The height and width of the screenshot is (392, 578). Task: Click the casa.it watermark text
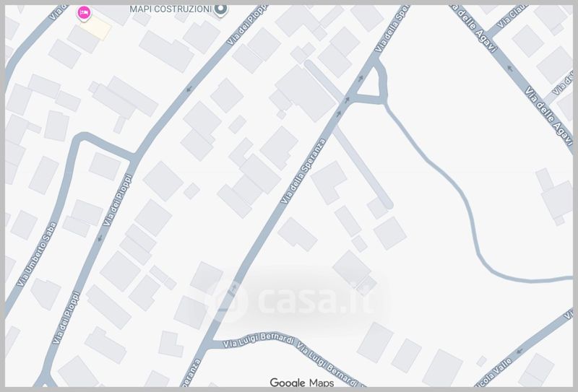[x=316, y=300]
